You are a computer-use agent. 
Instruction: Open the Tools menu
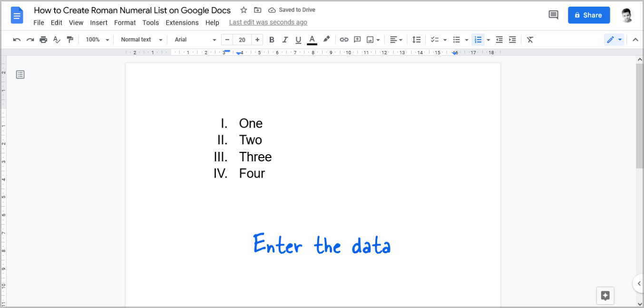(x=150, y=22)
